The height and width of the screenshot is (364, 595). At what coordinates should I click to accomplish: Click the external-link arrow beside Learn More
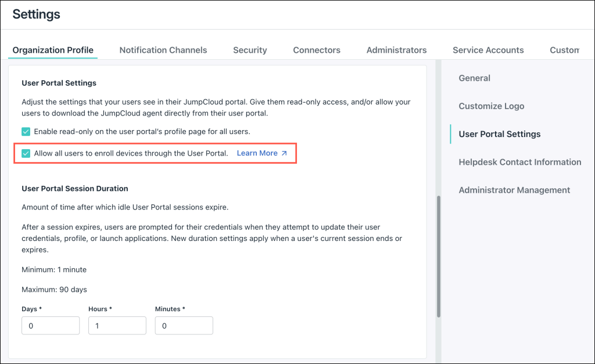284,153
